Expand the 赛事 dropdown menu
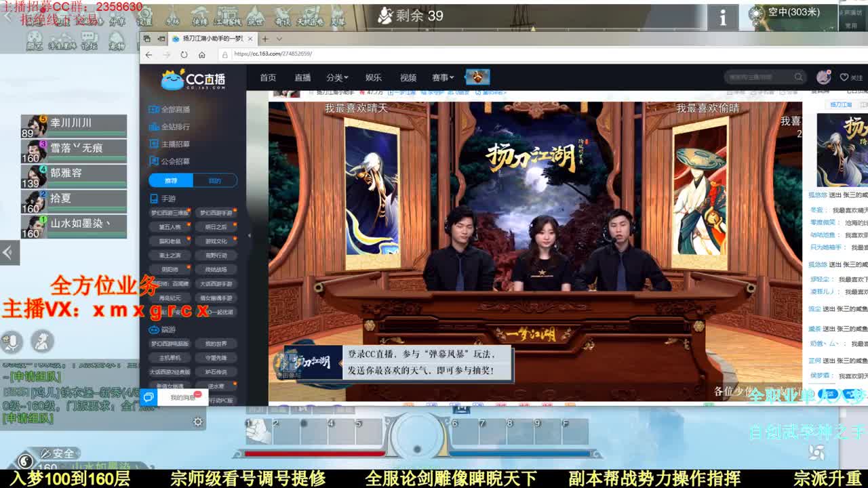The width and height of the screenshot is (868, 488). coord(443,77)
